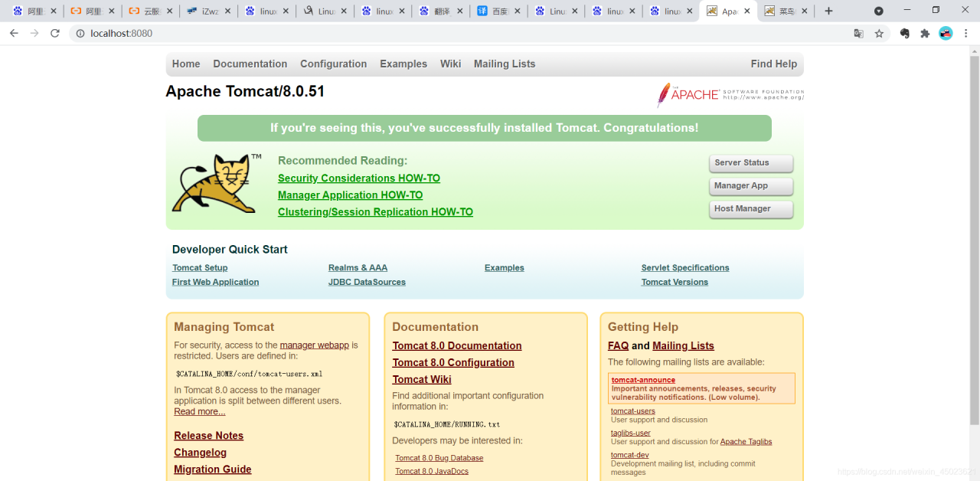This screenshot has height=481, width=980.
Task: Open the First Web Application link
Action: click(x=215, y=283)
